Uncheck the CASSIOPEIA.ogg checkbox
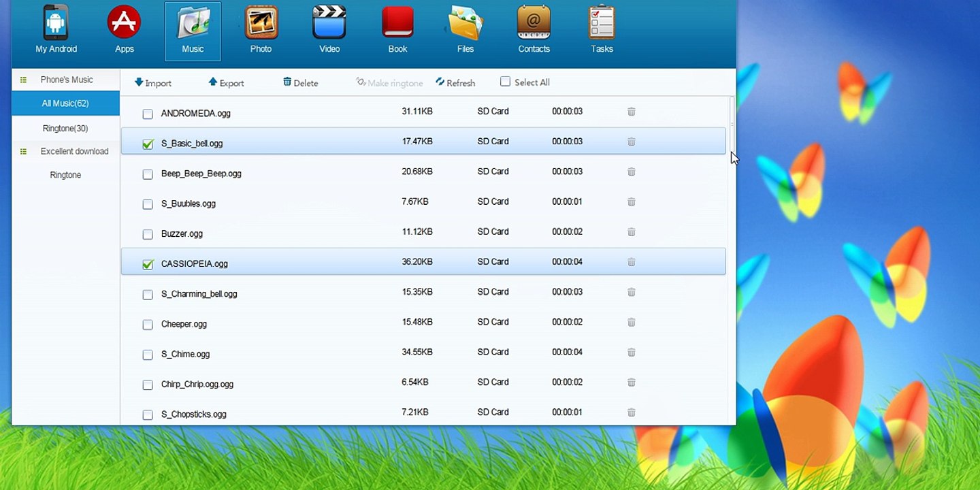 click(x=148, y=264)
